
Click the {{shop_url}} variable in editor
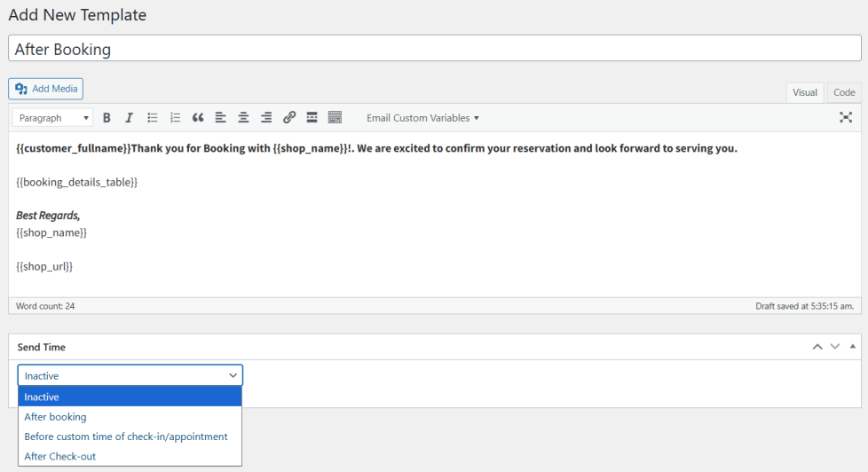(x=44, y=266)
